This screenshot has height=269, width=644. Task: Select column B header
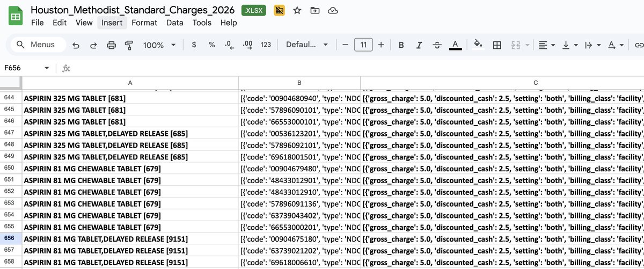[299, 83]
